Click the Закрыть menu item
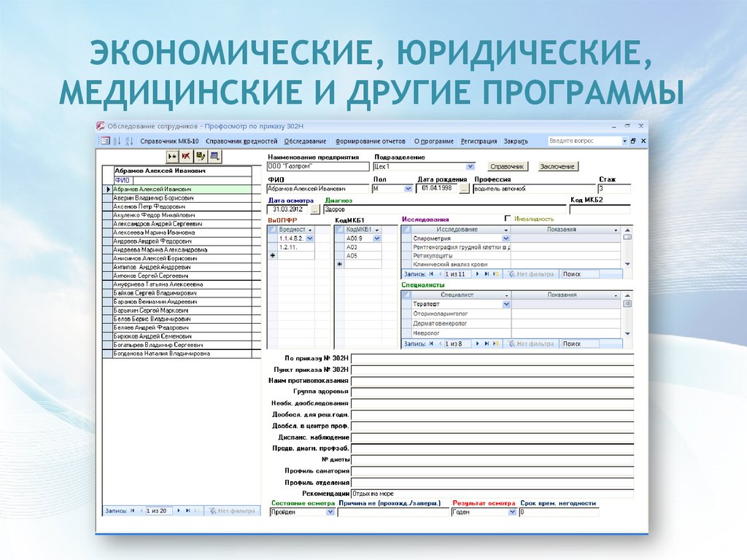 coord(516,141)
